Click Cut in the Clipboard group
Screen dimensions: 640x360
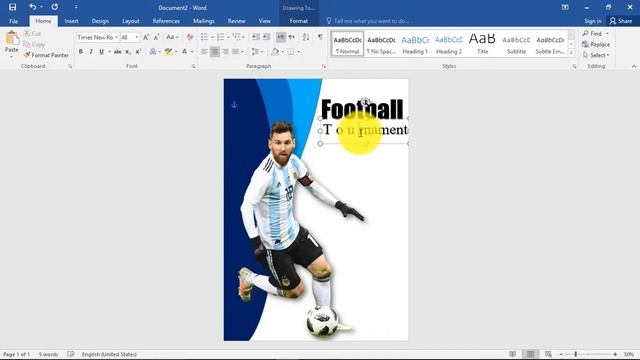click(x=32, y=33)
